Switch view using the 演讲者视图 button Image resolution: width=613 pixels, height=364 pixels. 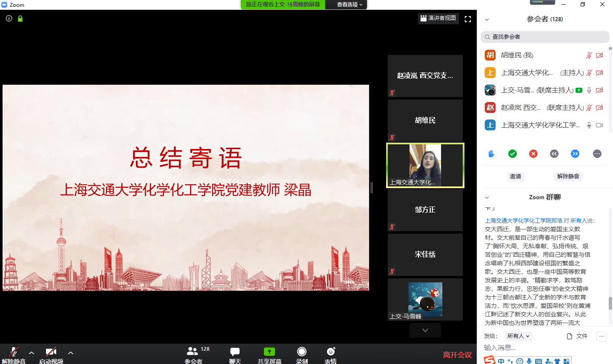[438, 18]
